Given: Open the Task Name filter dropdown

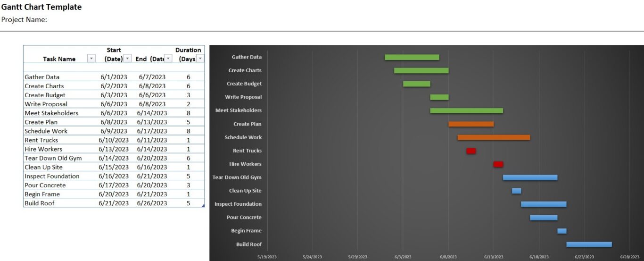Looking at the screenshot, I should (x=91, y=59).
